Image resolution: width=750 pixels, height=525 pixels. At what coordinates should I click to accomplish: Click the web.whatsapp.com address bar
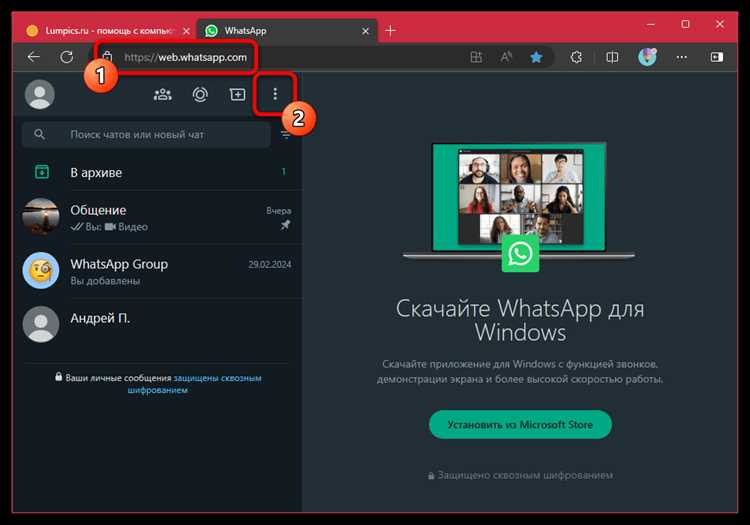tap(186, 57)
